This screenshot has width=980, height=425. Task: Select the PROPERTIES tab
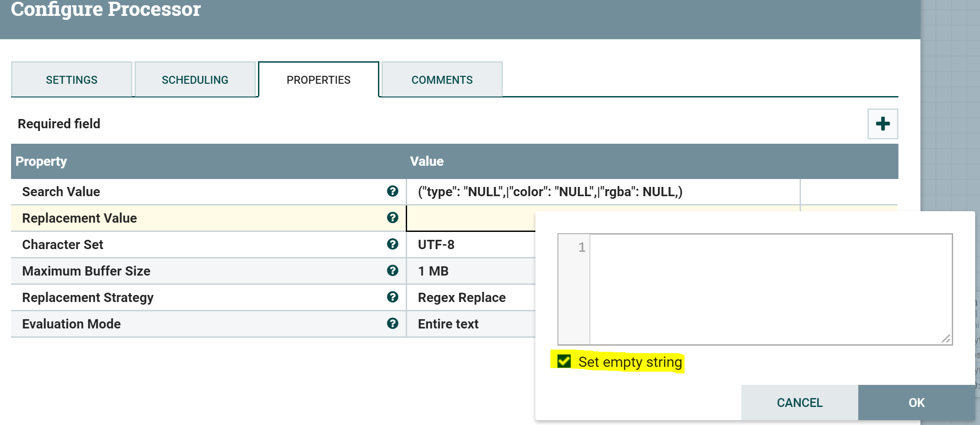pos(318,80)
